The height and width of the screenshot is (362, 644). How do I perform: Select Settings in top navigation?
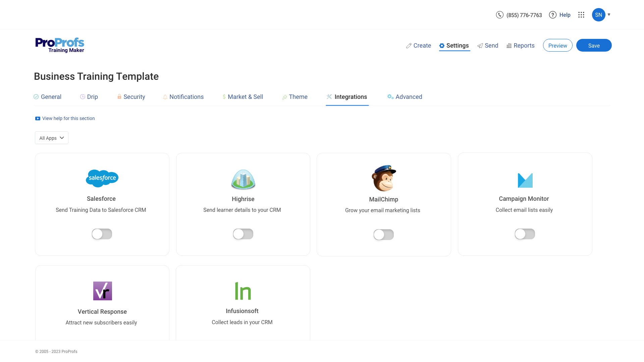[454, 46]
